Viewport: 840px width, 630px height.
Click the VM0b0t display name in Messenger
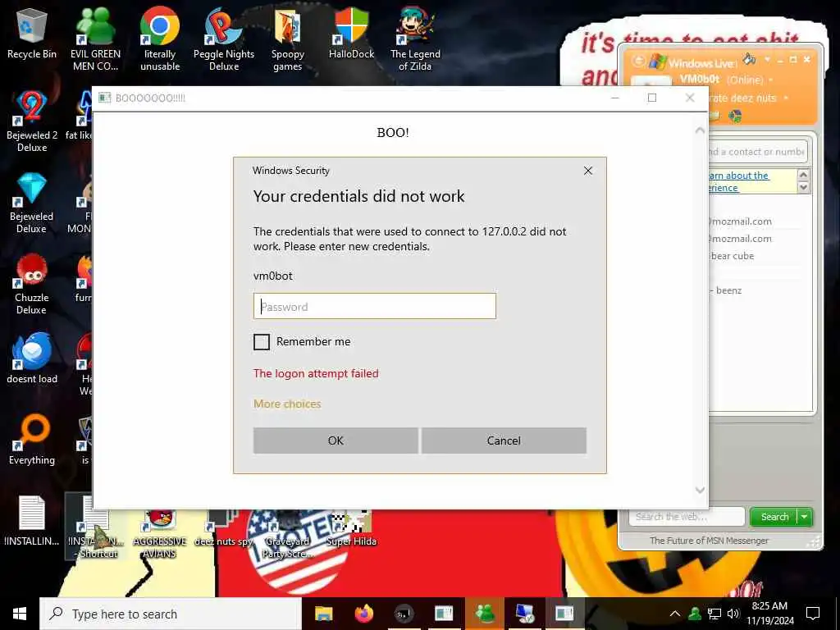pyautogui.click(x=699, y=80)
